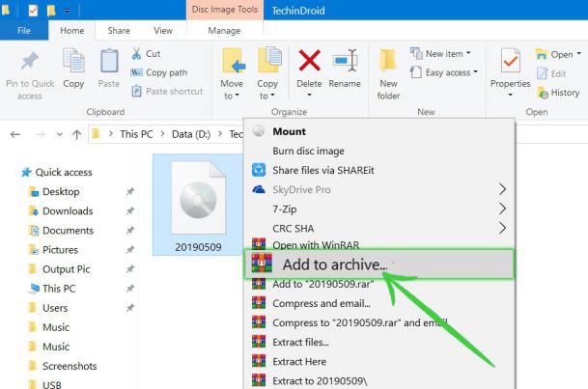Expand the 7-Zip submenu arrow
Screen dimensions: 588x389
coord(503,208)
